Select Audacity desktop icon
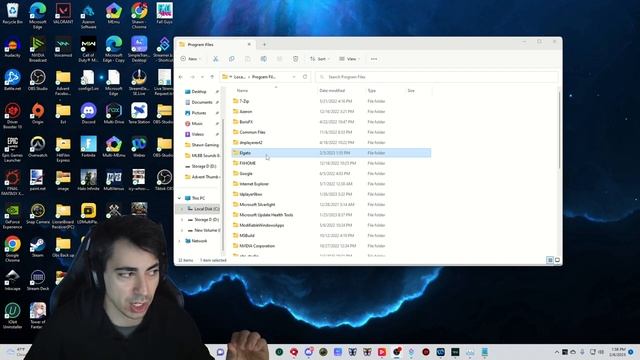 pyautogui.click(x=12, y=47)
